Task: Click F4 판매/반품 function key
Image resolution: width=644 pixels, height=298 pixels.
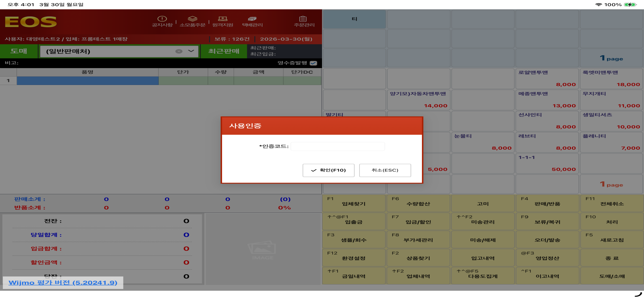Action: [x=547, y=203]
